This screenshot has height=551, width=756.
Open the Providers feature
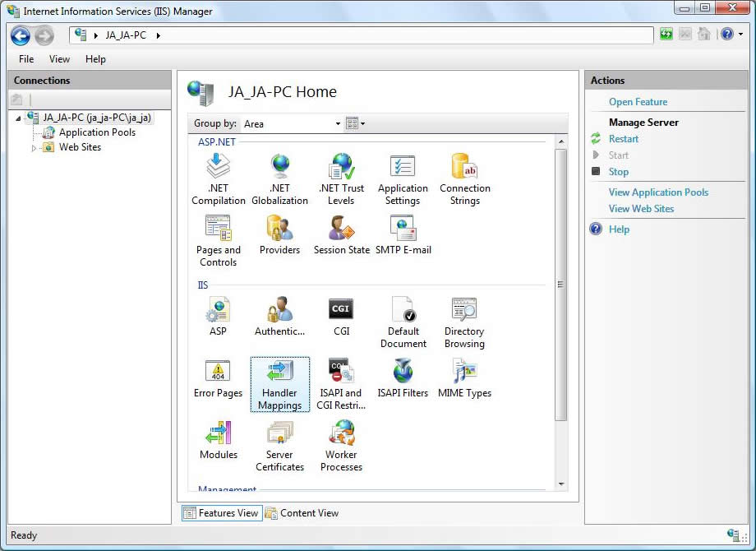pos(279,235)
